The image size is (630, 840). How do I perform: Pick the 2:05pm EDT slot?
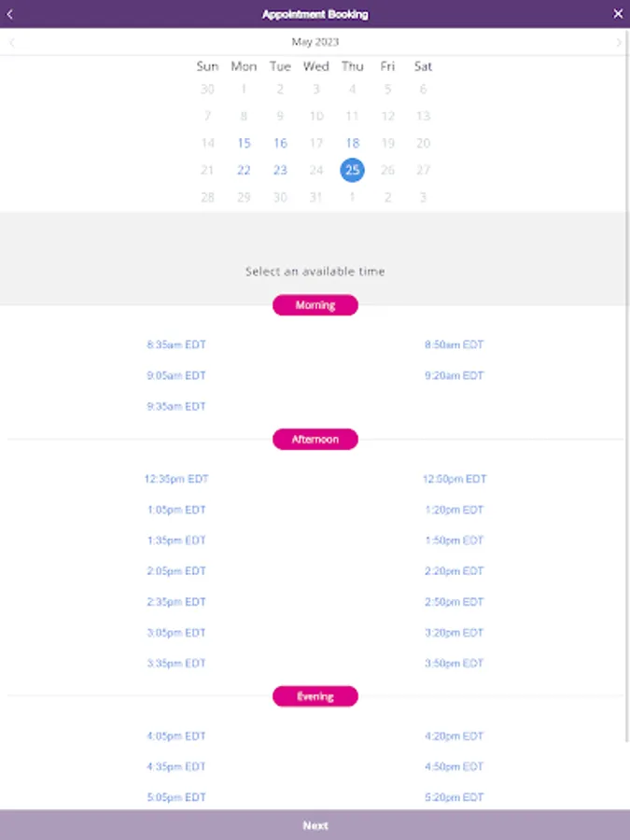tap(176, 571)
